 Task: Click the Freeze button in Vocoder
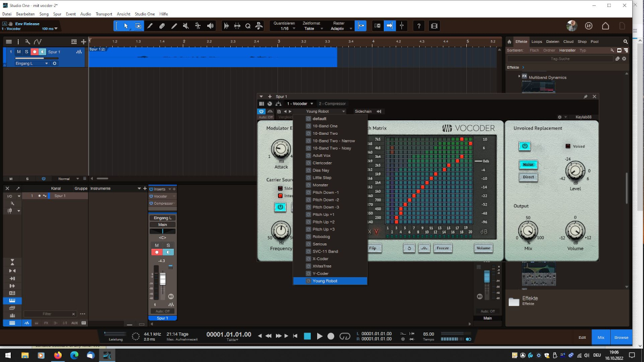(x=443, y=248)
